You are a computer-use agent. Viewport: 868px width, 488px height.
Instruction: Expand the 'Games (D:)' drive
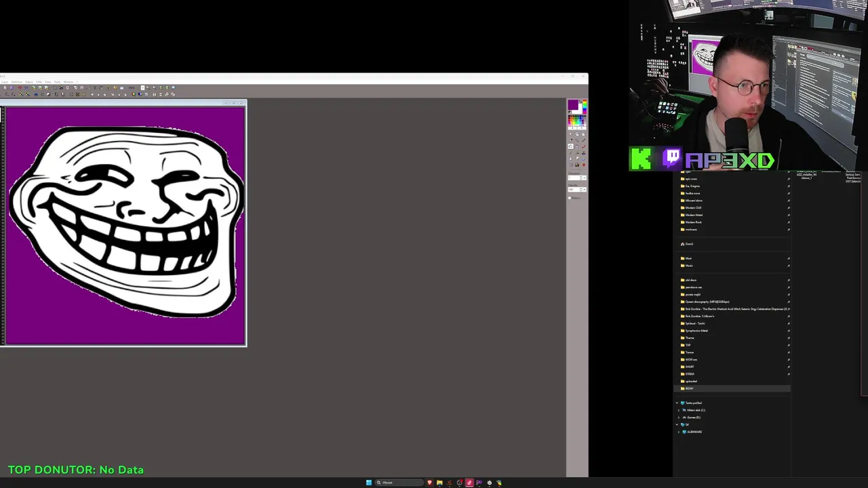coord(679,418)
